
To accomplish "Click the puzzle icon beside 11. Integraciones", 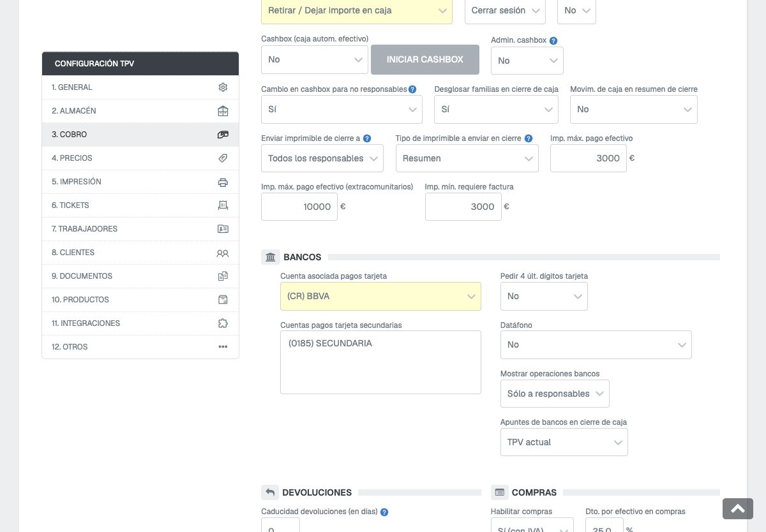I will click(x=223, y=323).
